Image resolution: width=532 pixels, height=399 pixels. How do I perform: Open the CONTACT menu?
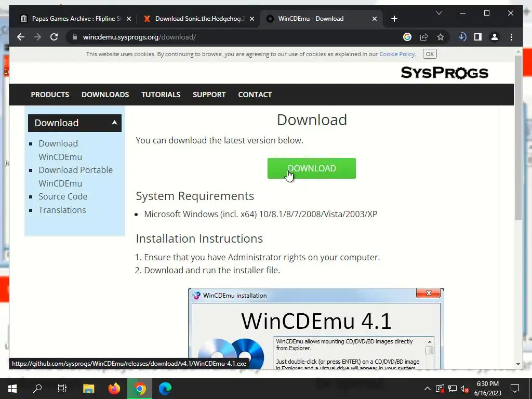coord(255,95)
